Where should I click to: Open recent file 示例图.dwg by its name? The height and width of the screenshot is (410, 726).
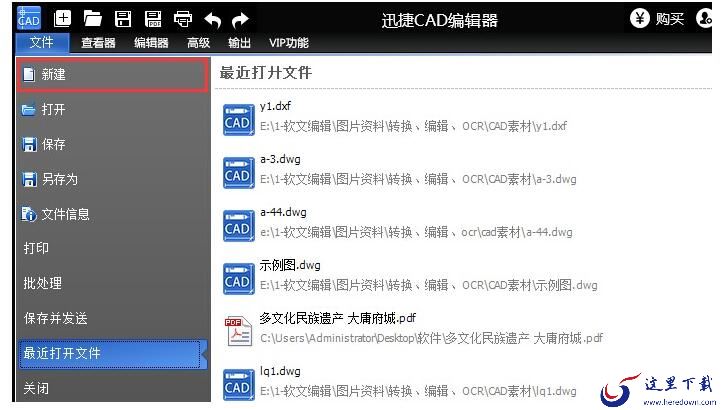[x=290, y=266]
